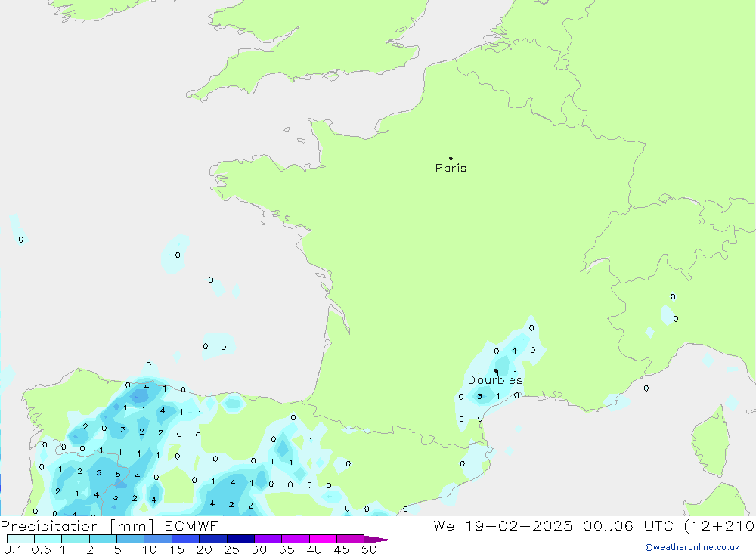Click the legend value 40
Image resolution: width=756 pixels, height=554 pixels.
[x=314, y=549]
